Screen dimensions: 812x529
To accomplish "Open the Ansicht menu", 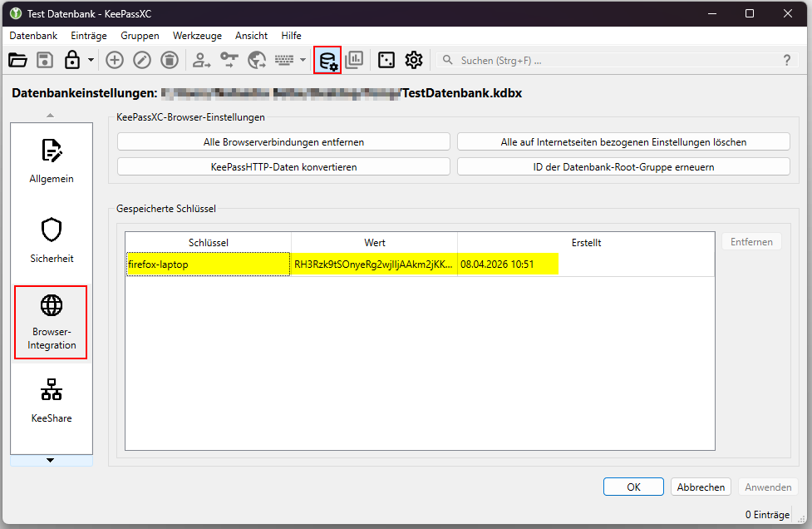I will click(x=251, y=35).
